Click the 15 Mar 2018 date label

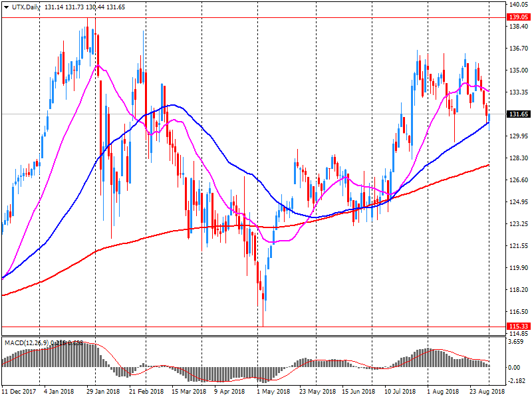pos(189,392)
